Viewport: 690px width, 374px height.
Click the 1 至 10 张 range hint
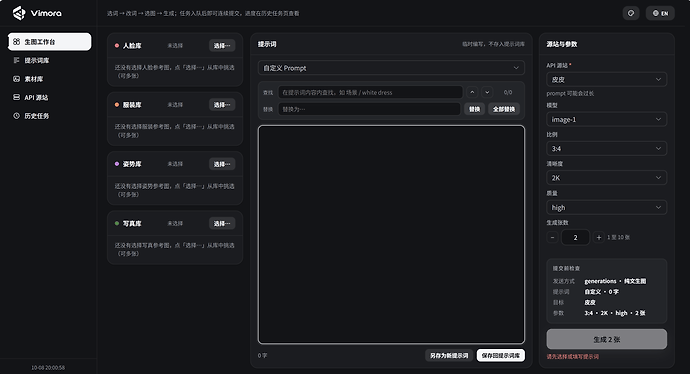click(618, 238)
